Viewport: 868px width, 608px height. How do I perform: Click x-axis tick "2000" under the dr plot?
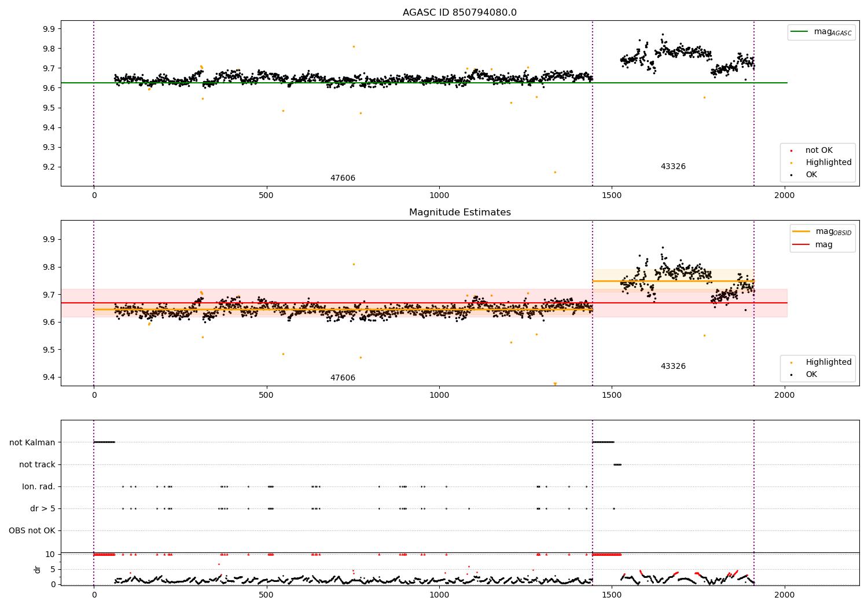785,595
